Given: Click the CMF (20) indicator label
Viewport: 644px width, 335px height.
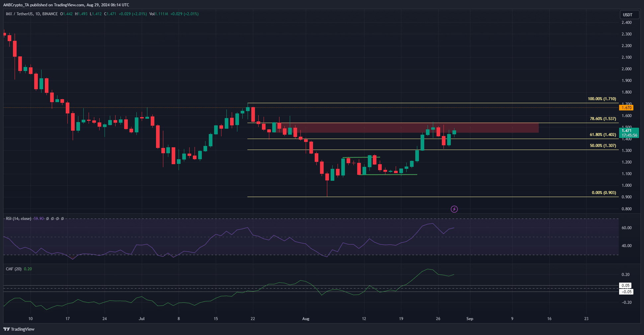Looking at the screenshot, I should tap(14, 269).
